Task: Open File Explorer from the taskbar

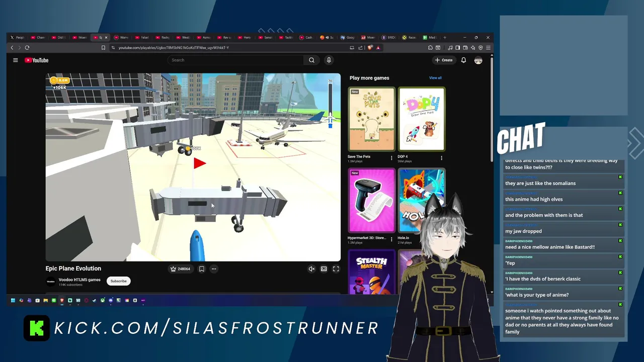Action: point(45,301)
